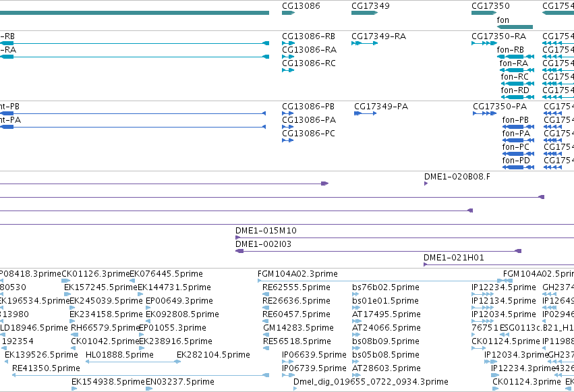Click the fon-RB transcript label
The height and width of the screenshot is (392, 574).
pos(511,50)
